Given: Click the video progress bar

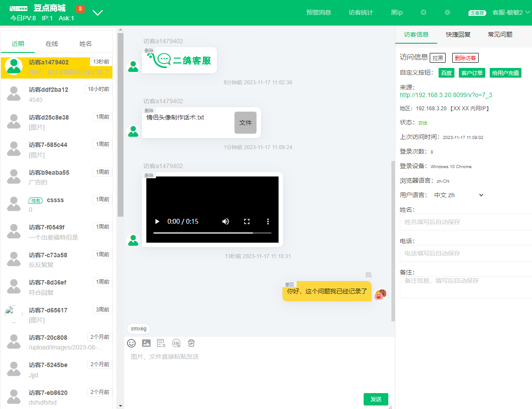Looking at the screenshot, I should [x=212, y=233].
